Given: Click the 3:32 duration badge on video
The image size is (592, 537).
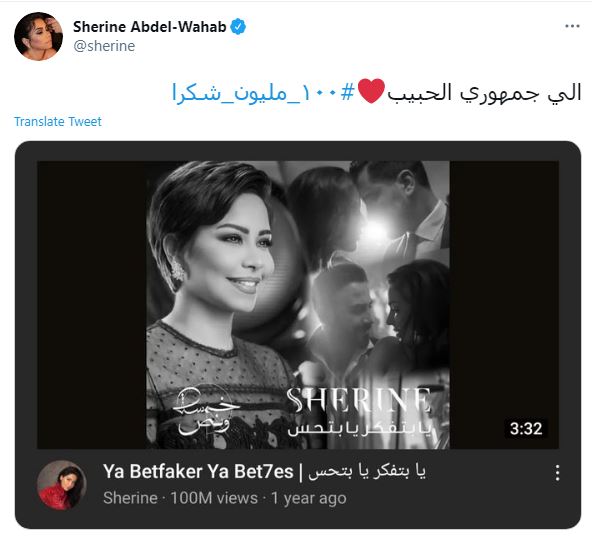Looking at the screenshot, I should tap(526, 428).
